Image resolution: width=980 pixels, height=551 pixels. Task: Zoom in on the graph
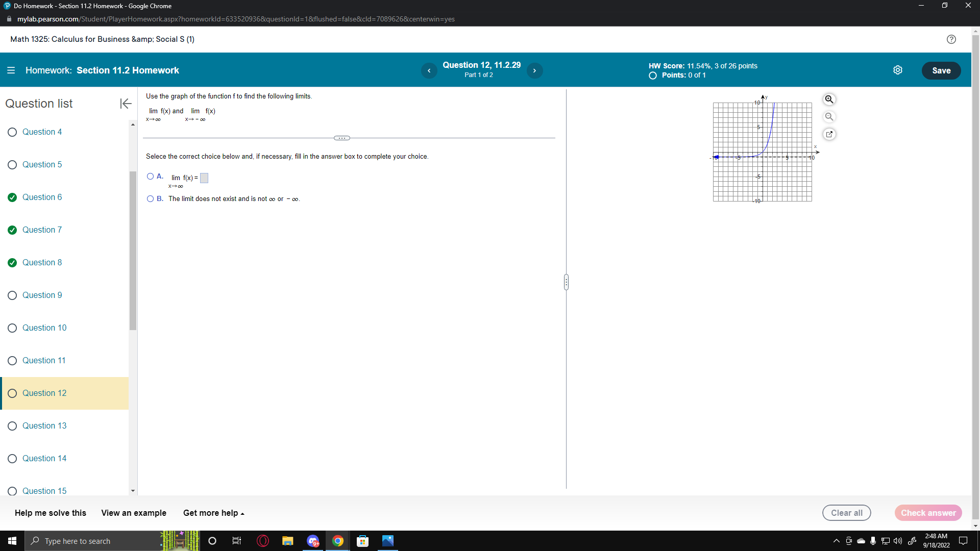tap(829, 99)
